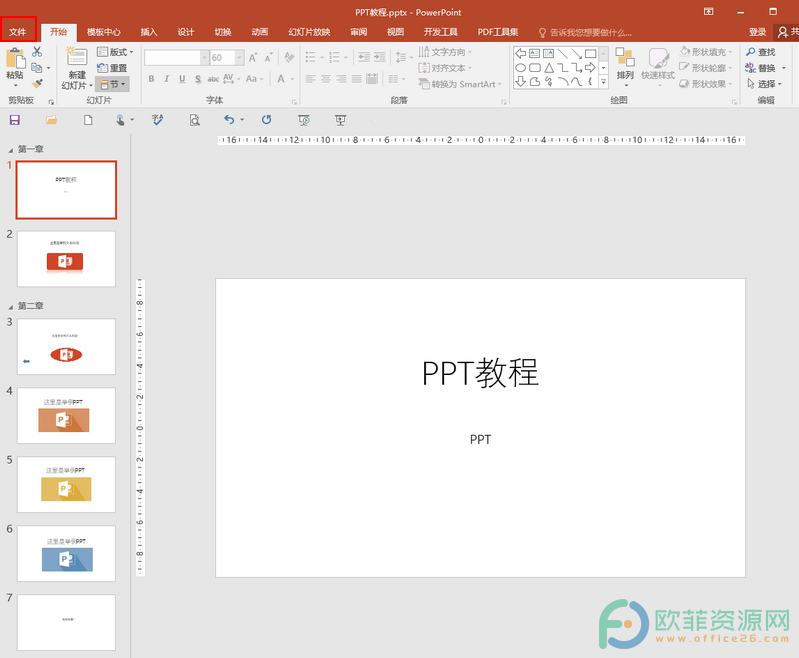
Task: Open the File (文件) tab
Action: pyautogui.click(x=18, y=32)
